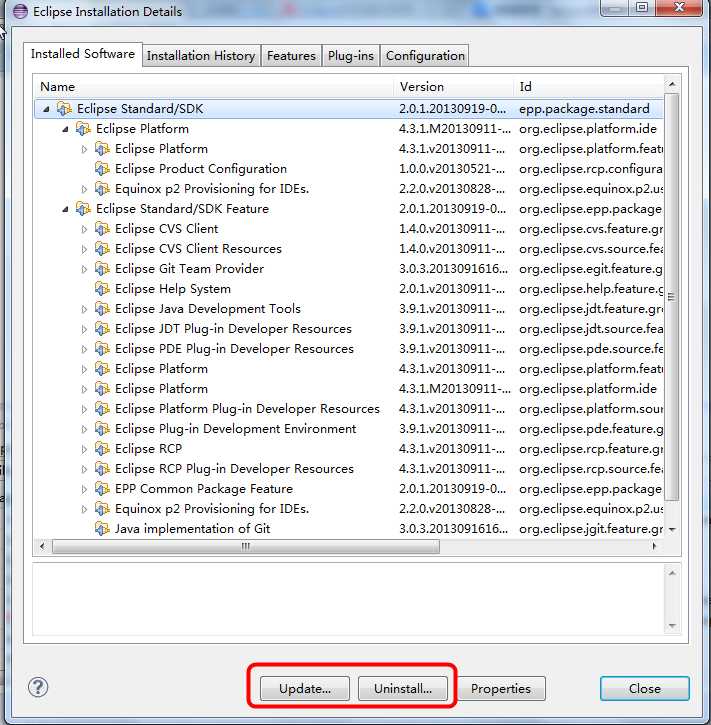Click the Eclipse RCP Plug-in Developer Resources icon
The width and height of the screenshot is (711, 725).
pos(102,469)
